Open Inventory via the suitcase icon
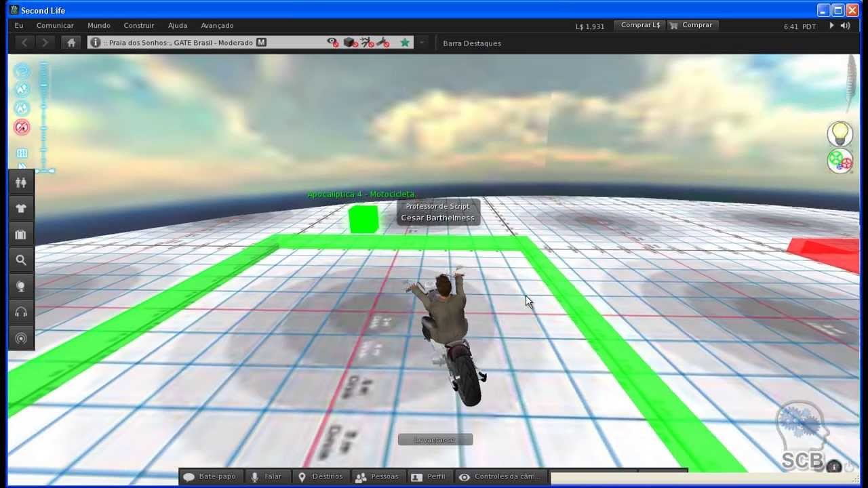The height and width of the screenshot is (488, 868). [21, 235]
